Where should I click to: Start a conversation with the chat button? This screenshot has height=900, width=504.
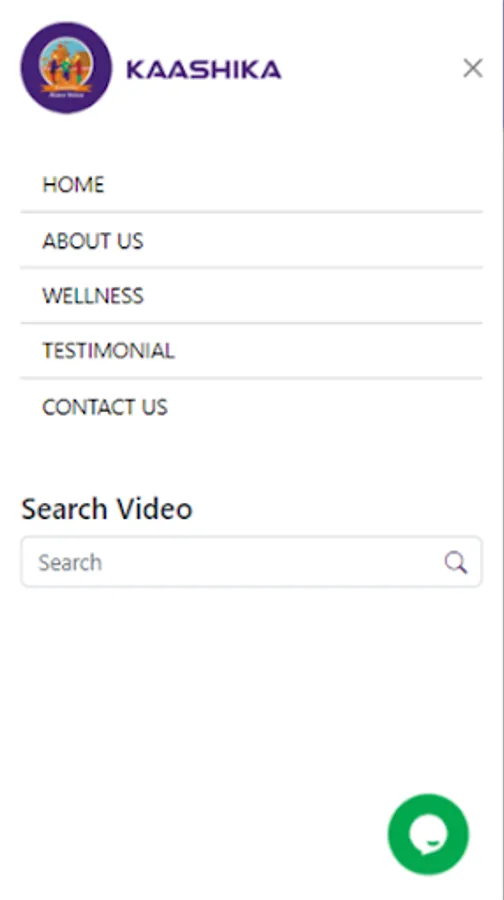428,834
